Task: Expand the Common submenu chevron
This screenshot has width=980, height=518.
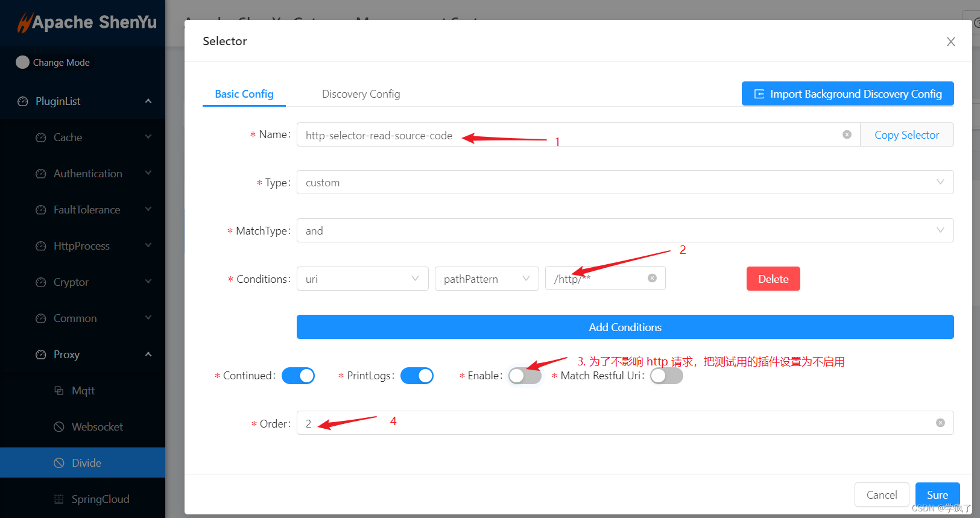Action: [148, 318]
